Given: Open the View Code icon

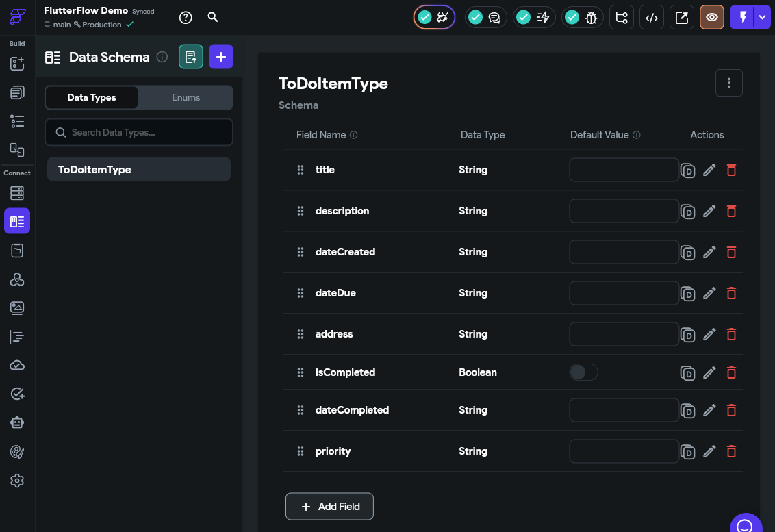Looking at the screenshot, I should tap(652, 17).
